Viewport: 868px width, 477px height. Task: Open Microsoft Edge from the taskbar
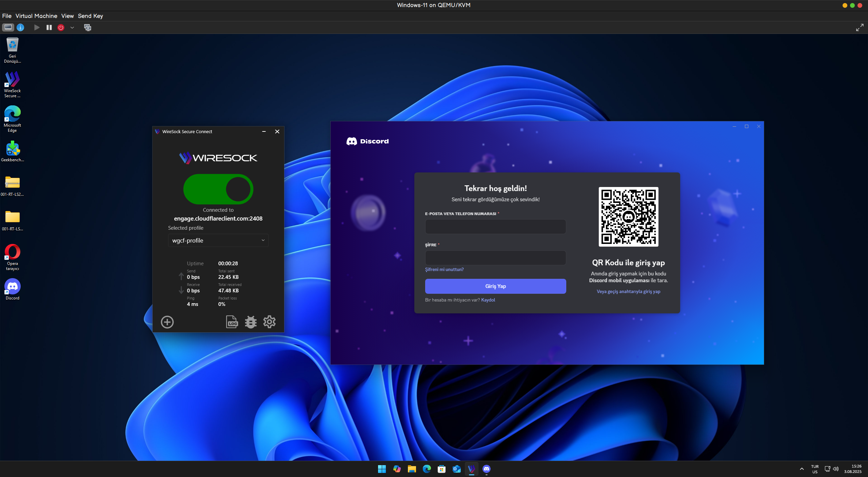point(427,469)
